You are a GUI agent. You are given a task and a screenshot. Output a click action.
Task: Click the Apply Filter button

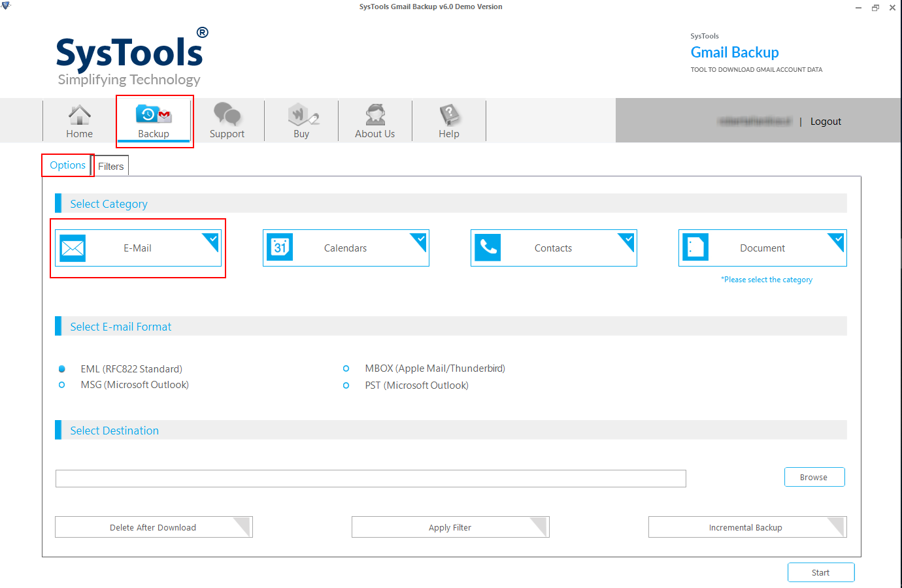point(450,527)
